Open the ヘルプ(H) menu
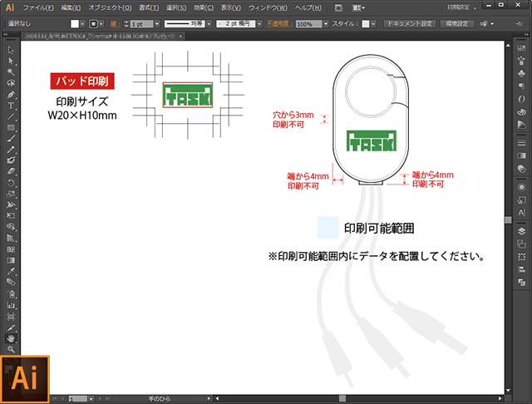Viewport: 532px width, 404px height. coord(308,7)
